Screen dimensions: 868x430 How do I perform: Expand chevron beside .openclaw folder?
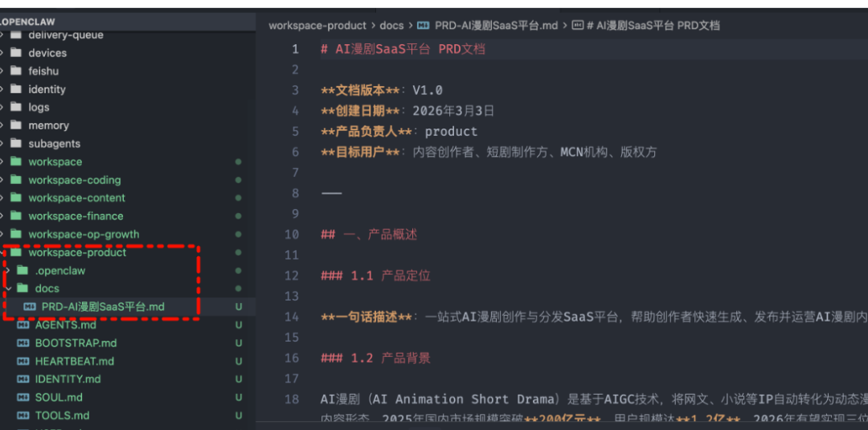[x=8, y=271]
